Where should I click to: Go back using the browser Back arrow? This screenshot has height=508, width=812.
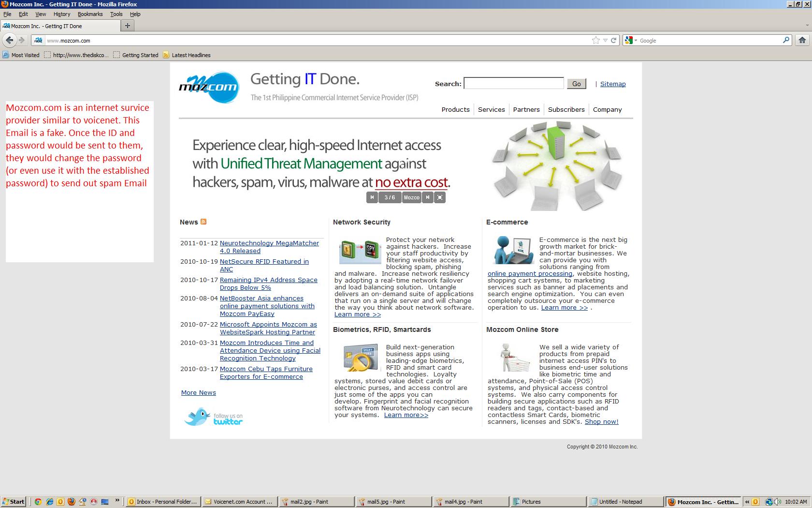[9, 40]
